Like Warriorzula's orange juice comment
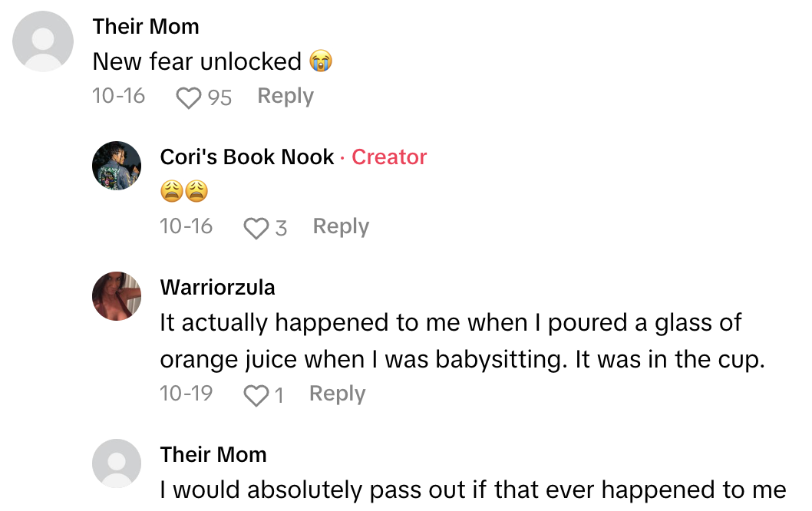The height and width of the screenshot is (511, 812). [x=254, y=395]
